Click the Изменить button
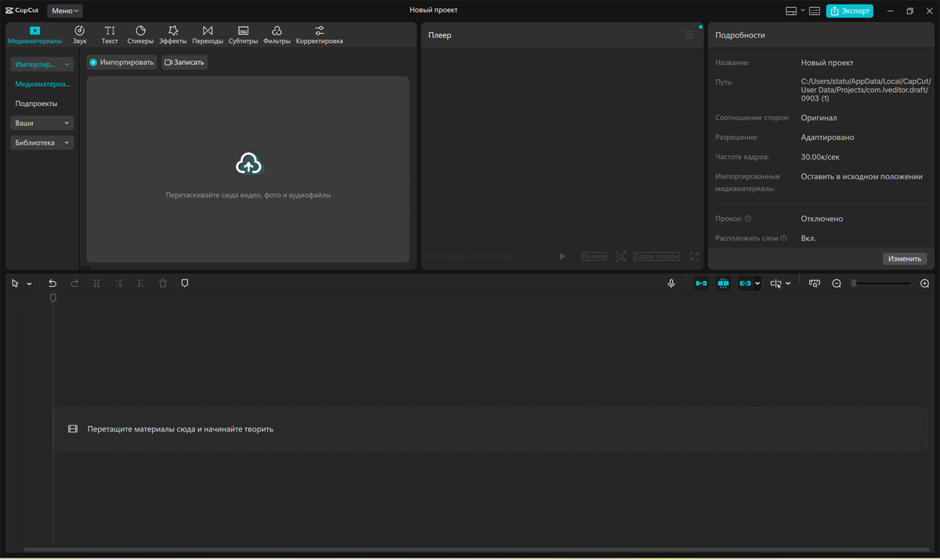 pos(905,258)
